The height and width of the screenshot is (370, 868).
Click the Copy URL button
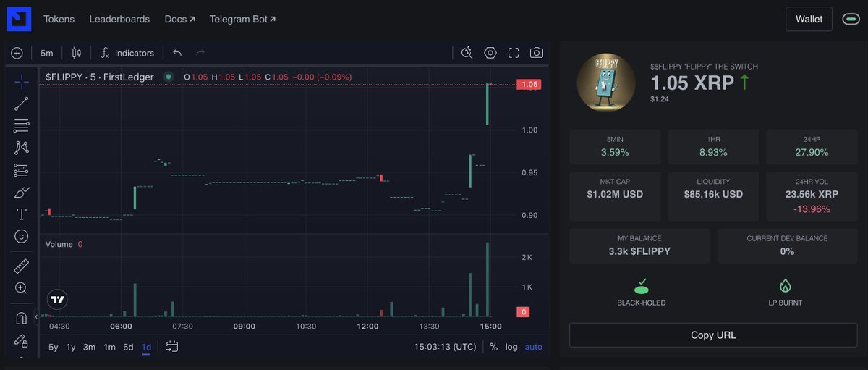713,335
